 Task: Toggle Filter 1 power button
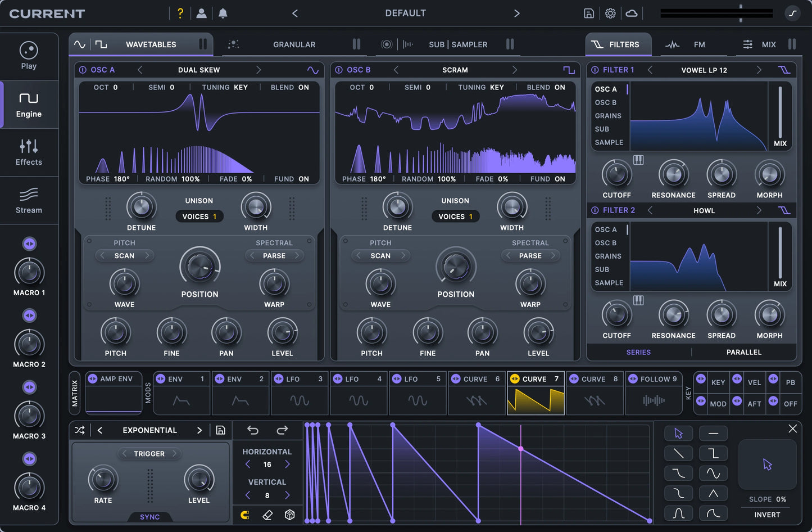click(595, 70)
